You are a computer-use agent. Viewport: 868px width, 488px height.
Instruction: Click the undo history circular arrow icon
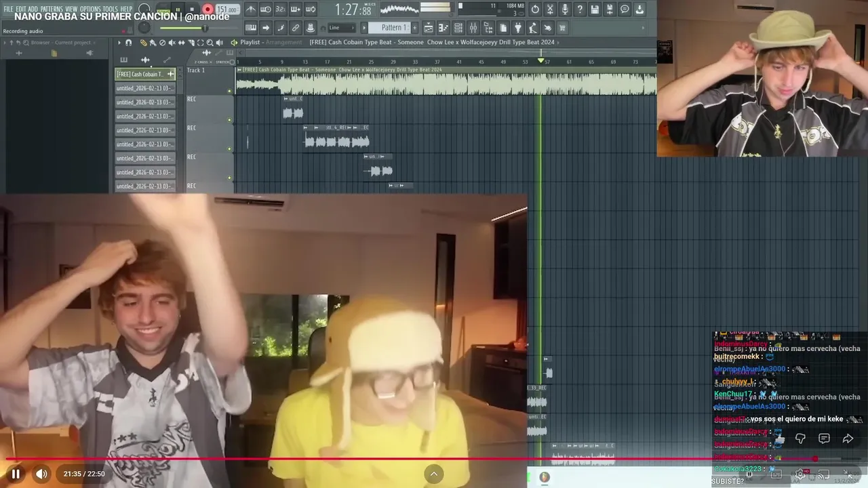point(535,9)
